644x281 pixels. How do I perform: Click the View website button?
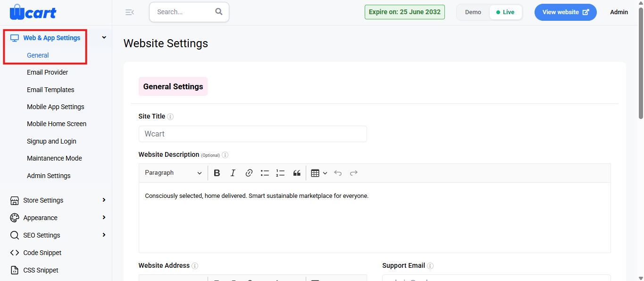(565, 12)
